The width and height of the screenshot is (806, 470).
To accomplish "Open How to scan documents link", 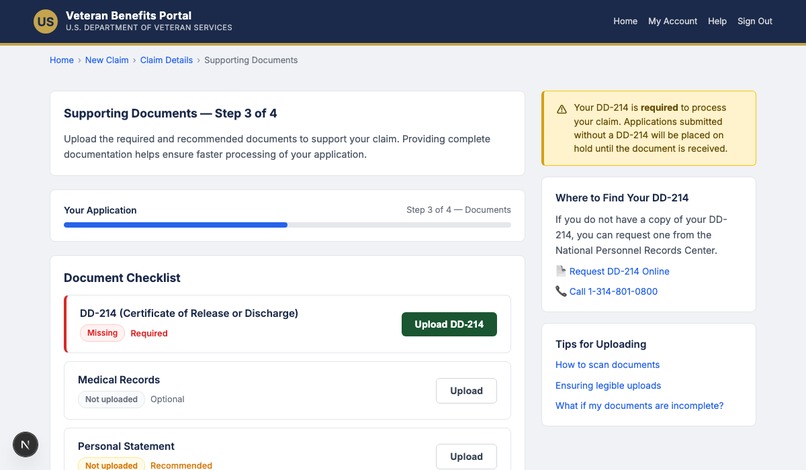I will click(x=607, y=365).
